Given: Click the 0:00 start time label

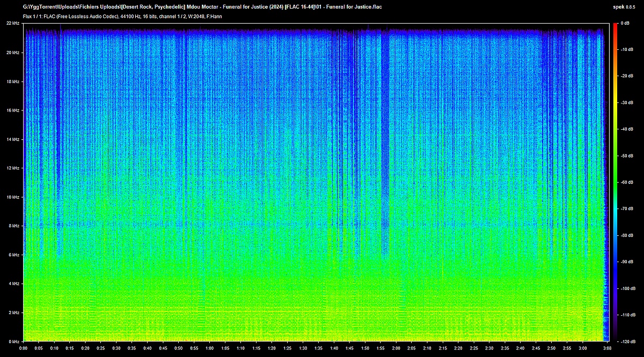Looking at the screenshot, I should tap(24, 348).
